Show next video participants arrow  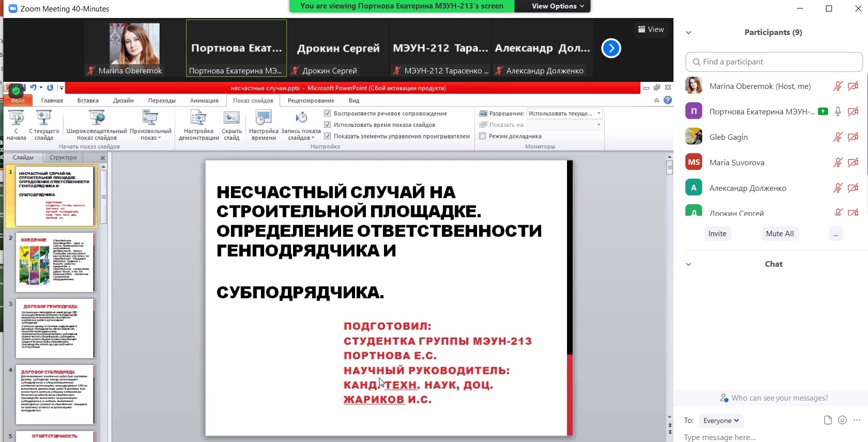(x=611, y=48)
